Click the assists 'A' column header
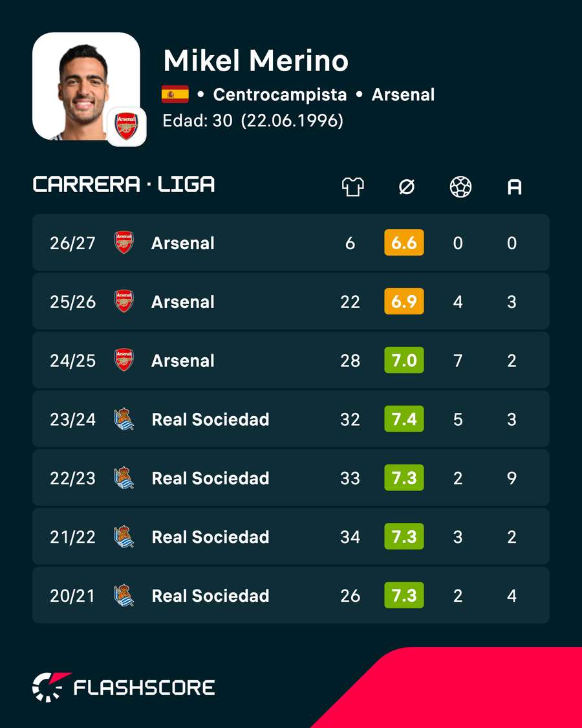Image resolution: width=582 pixels, height=728 pixels. [x=514, y=187]
